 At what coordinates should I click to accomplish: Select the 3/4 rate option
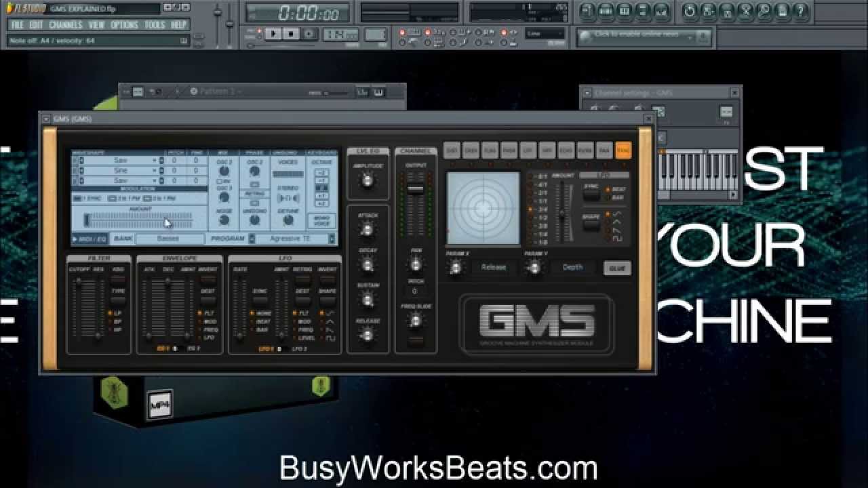[538, 209]
